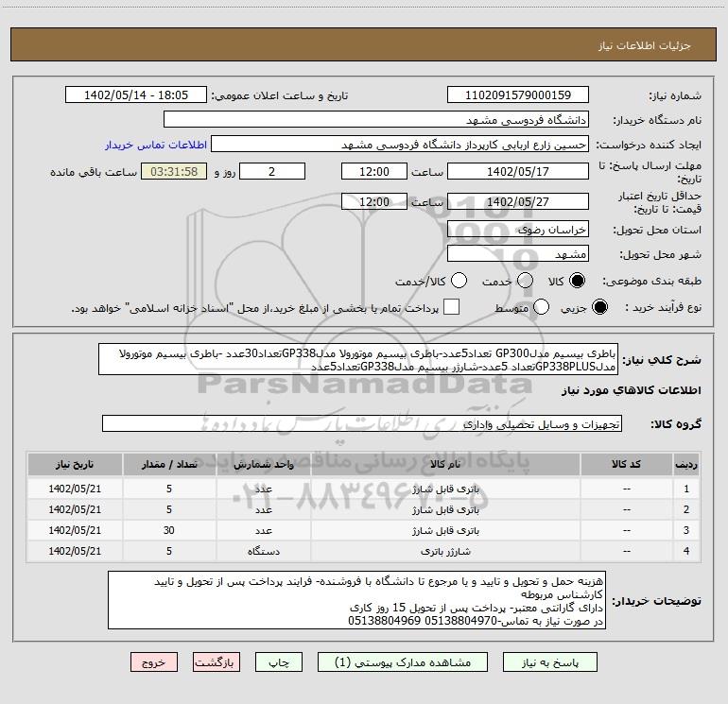
Task: Click the دستگاه unit cell in row 4
Action: (x=263, y=551)
